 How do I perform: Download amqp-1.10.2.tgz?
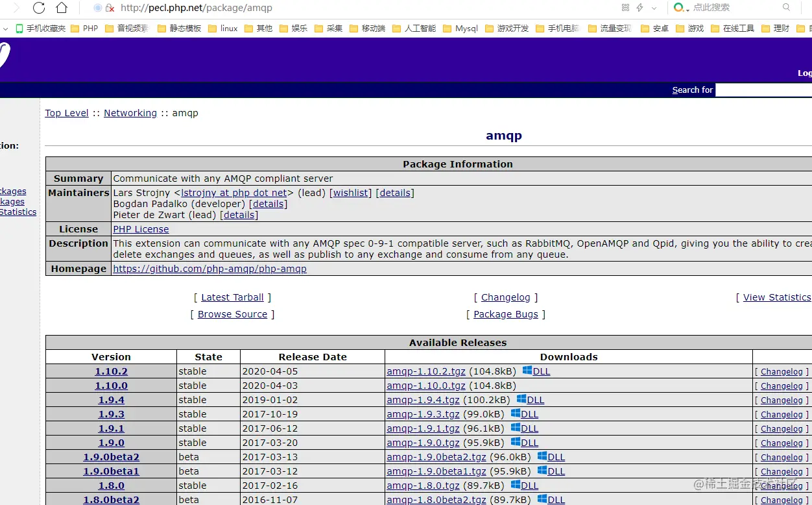[x=426, y=371]
